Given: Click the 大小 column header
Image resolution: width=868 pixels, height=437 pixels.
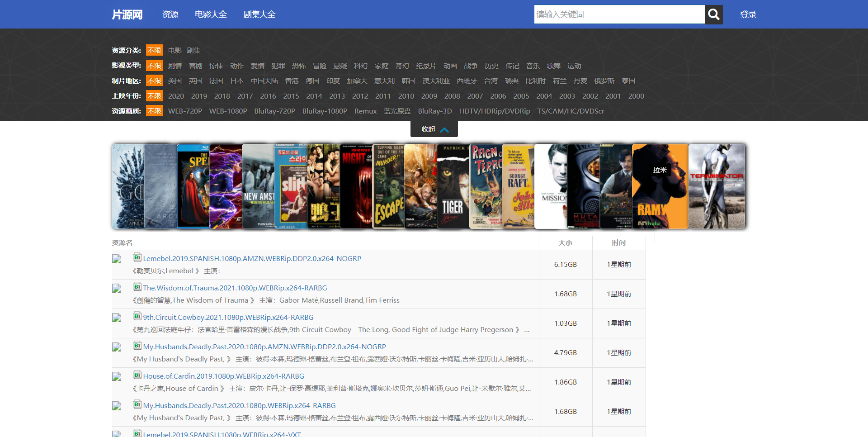Looking at the screenshot, I should coord(566,243).
